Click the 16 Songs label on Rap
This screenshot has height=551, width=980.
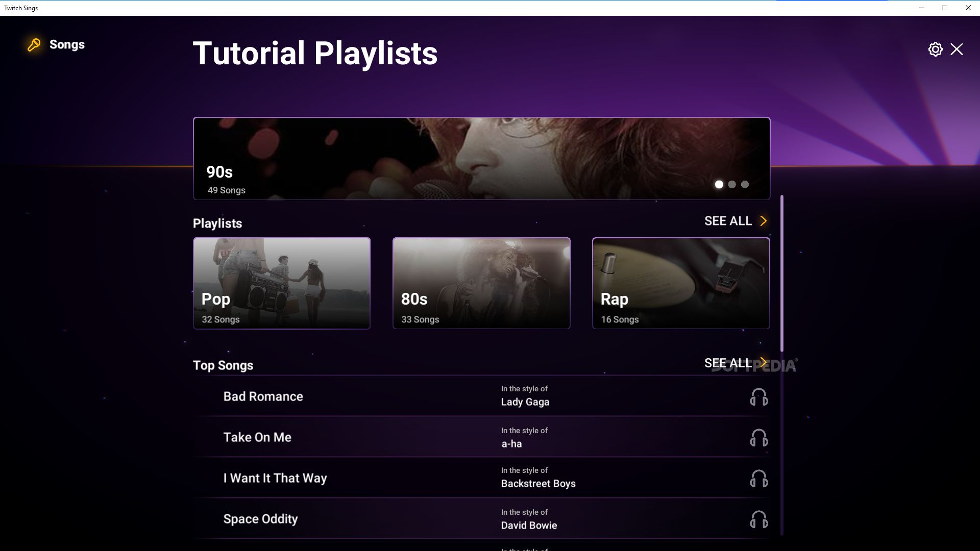(x=620, y=319)
